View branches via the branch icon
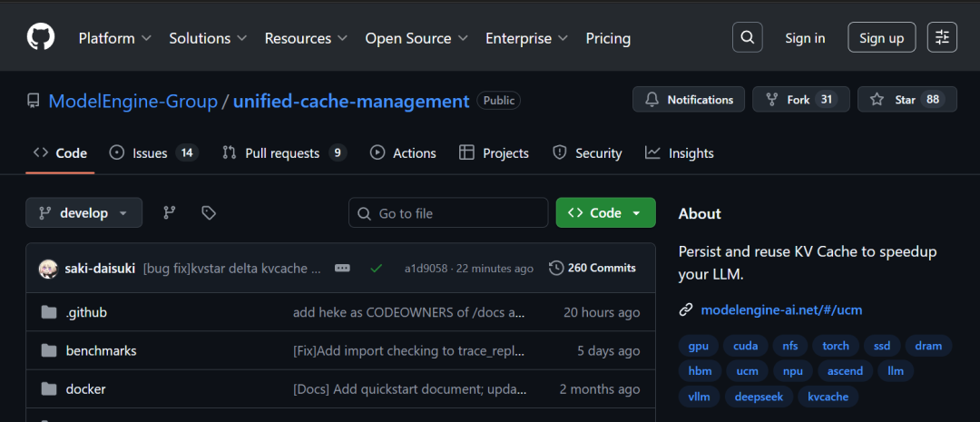This screenshot has width=980, height=422. [169, 212]
